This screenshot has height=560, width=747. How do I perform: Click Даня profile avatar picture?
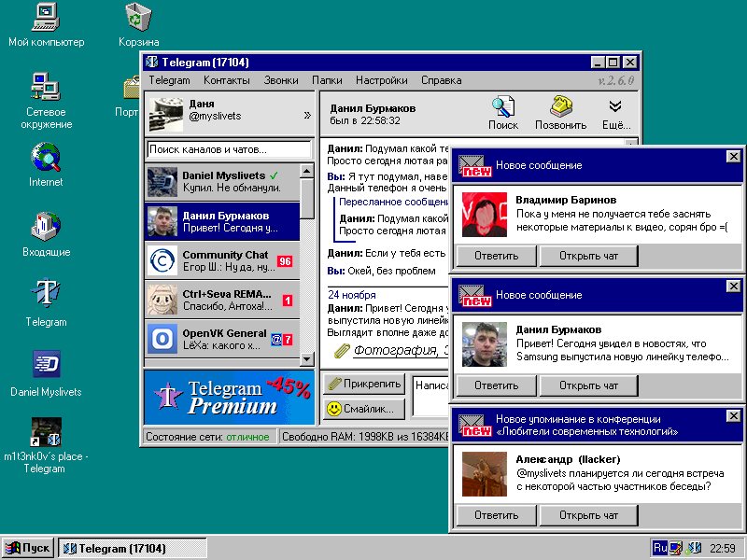click(166, 114)
